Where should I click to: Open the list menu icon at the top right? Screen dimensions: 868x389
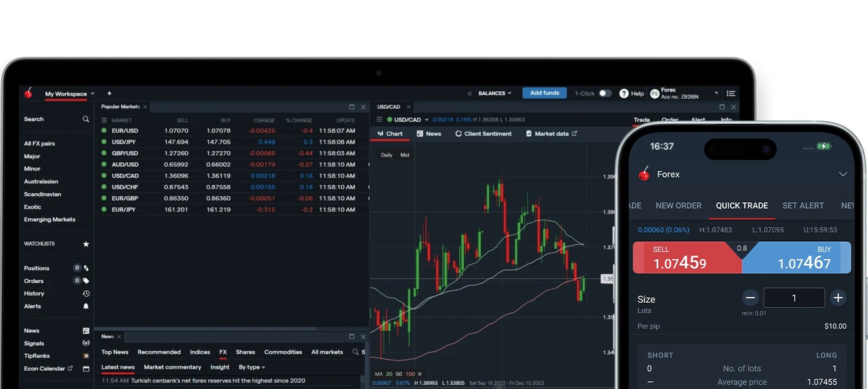pos(731,93)
